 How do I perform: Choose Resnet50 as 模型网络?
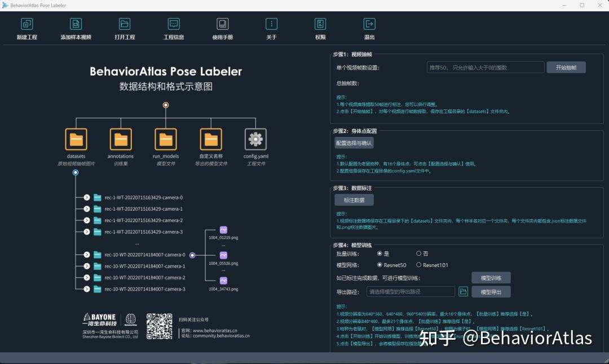coord(379,265)
